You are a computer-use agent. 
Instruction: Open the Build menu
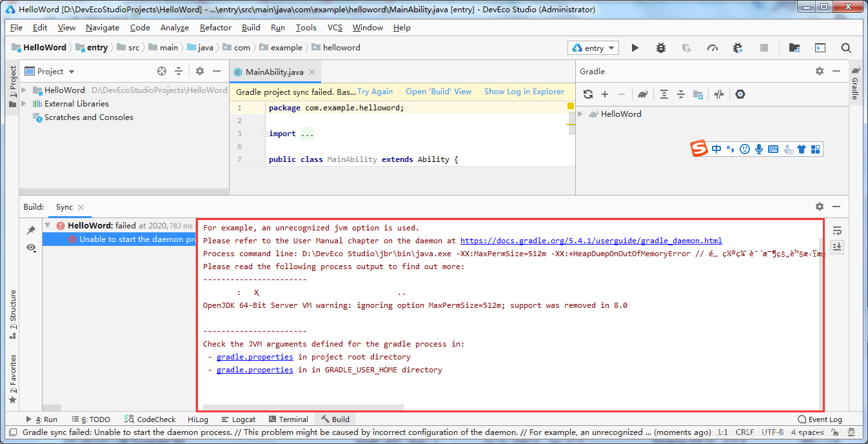click(x=251, y=28)
